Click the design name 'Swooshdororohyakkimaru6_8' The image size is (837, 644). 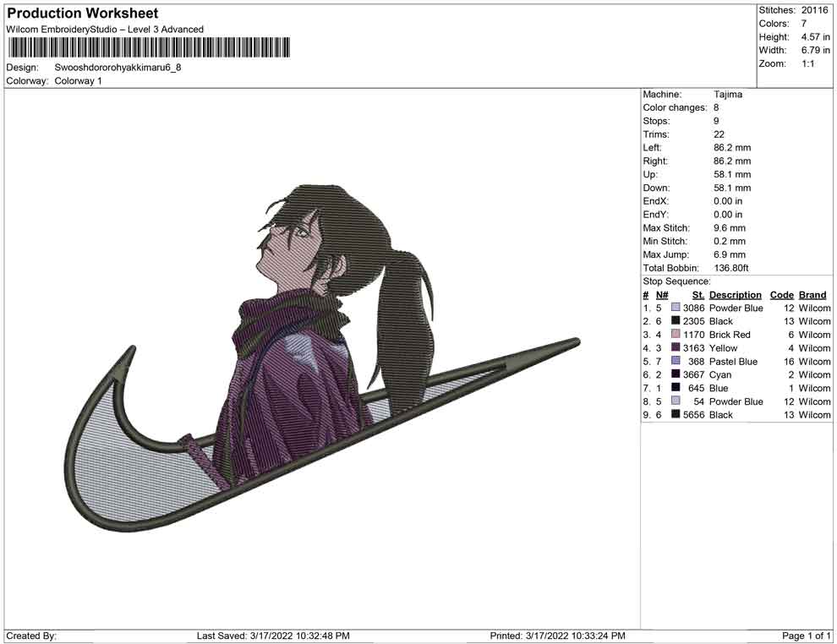click(x=118, y=68)
